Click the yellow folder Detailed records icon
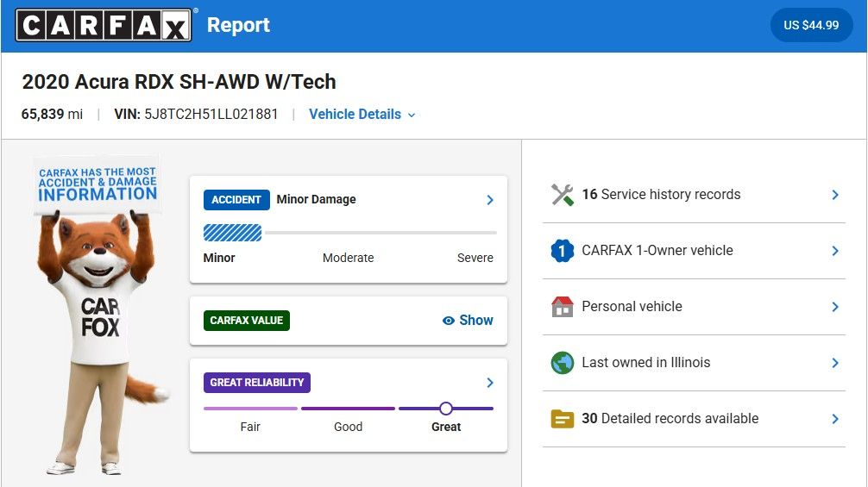Screen dimensions: 868x487 [563, 419]
